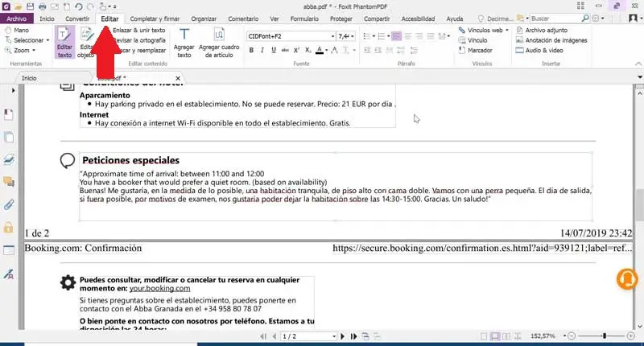The height and width of the screenshot is (346, 644).
Task: Undo the last action
Action: [78, 6]
